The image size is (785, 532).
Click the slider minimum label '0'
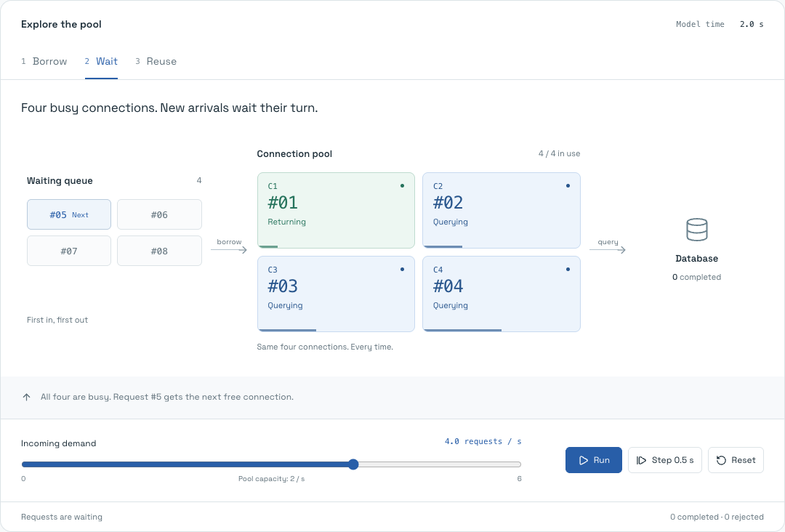pos(23,479)
